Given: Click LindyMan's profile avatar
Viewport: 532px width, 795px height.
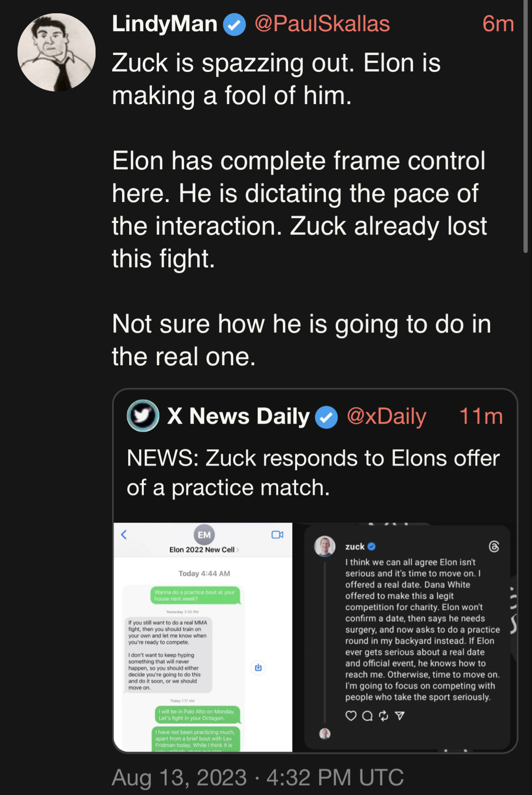Looking at the screenshot, I should pyautogui.click(x=56, y=52).
